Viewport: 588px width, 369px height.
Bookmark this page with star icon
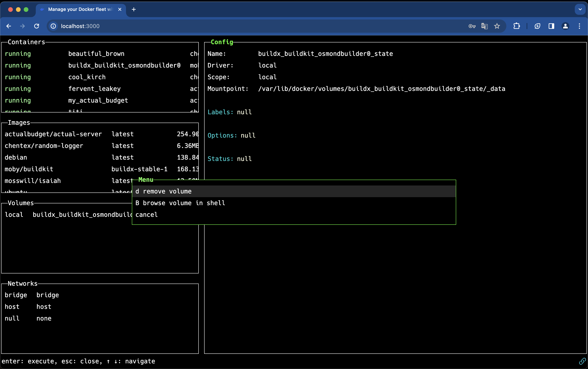pos(497,26)
